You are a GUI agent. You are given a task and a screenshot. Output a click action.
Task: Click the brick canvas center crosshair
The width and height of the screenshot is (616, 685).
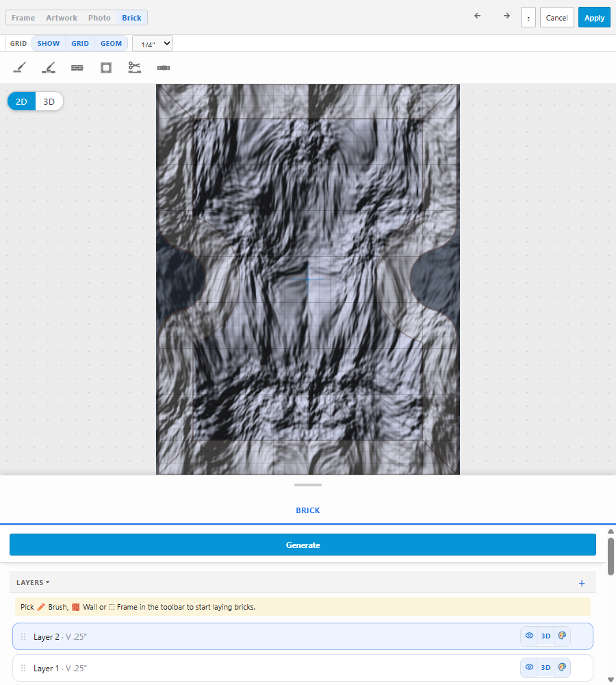(308, 279)
